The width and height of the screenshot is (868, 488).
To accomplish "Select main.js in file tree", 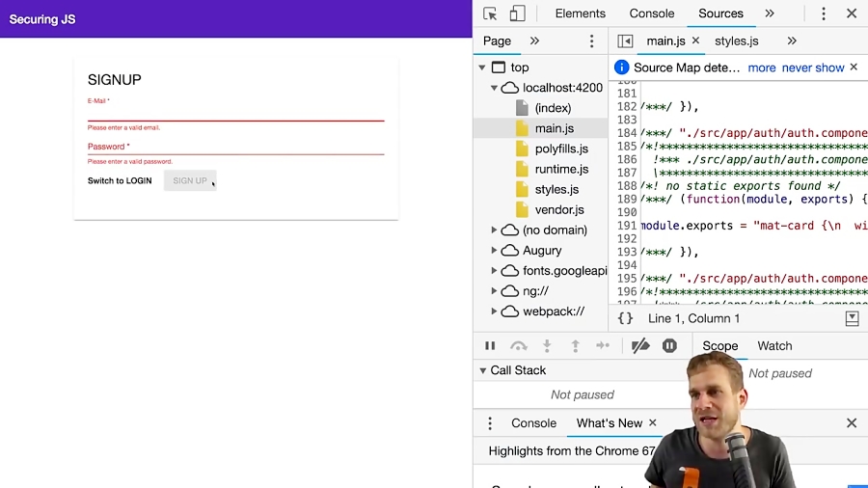I will pos(555,128).
